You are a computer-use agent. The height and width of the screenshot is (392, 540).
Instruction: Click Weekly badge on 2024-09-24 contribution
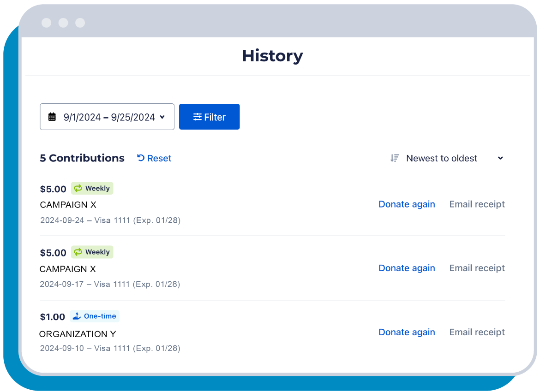tap(92, 188)
